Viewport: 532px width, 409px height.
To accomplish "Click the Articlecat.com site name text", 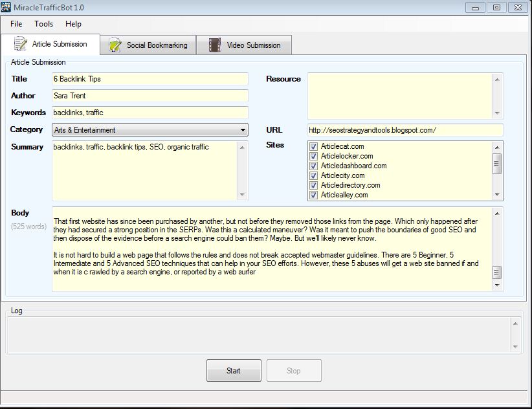I will coord(342,146).
